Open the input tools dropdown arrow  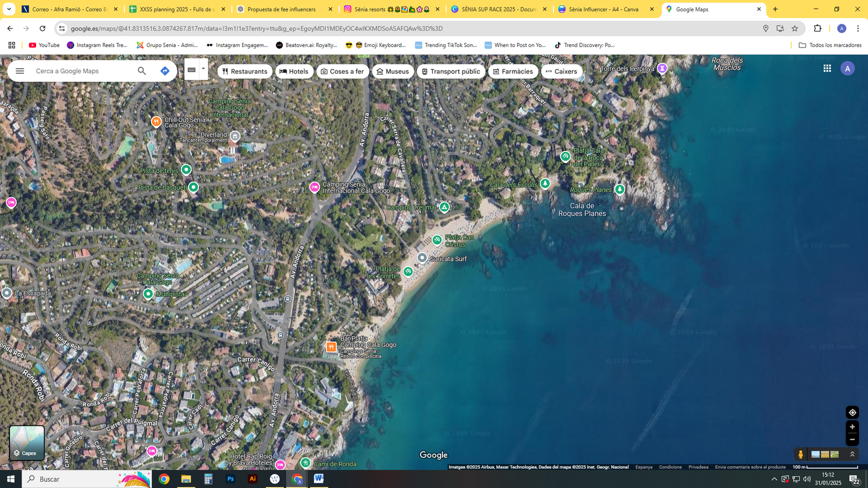pyautogui.click(x=203, y=69)
